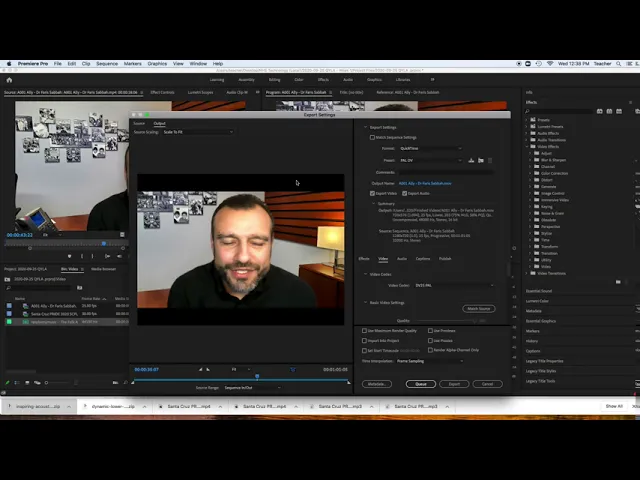Click the Delete Preset trash icon

click(490, 160)
